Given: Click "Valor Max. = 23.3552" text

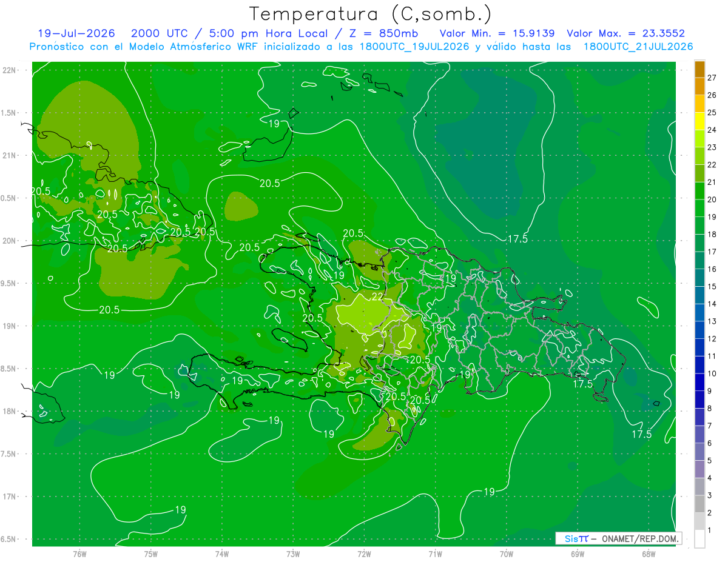Looking at the screenshot, I should coord(625,33).
